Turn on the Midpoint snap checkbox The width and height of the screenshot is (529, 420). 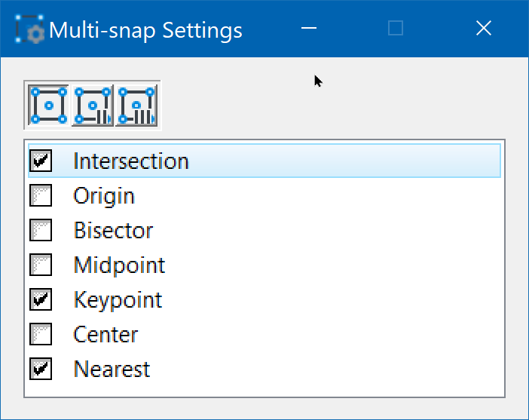tap(41, 265)
